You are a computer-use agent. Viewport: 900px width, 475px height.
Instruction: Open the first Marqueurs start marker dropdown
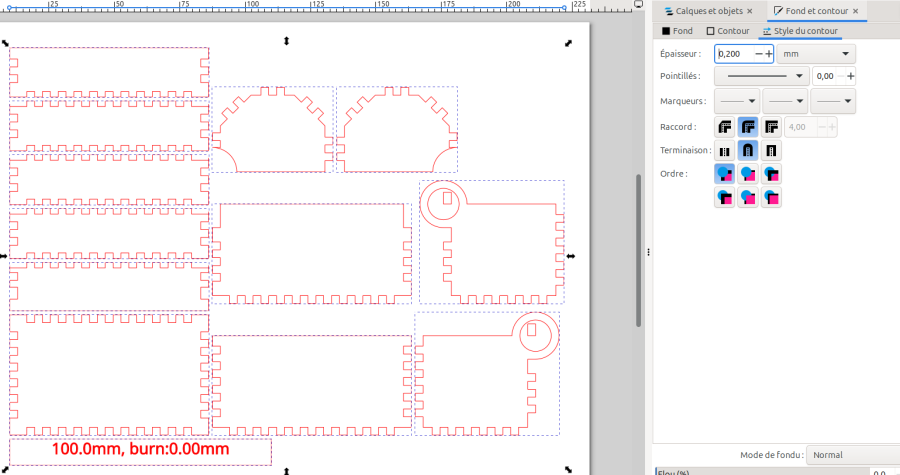737,101
